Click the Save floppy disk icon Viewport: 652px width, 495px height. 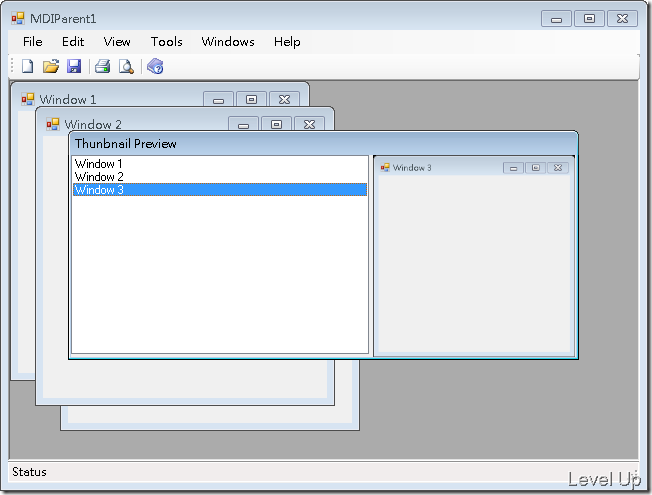(x=74, y=66)
